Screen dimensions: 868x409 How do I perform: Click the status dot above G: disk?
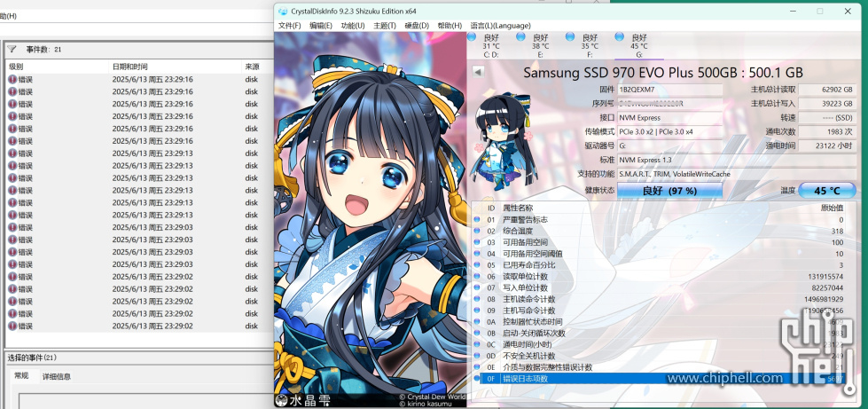(620, 37)
